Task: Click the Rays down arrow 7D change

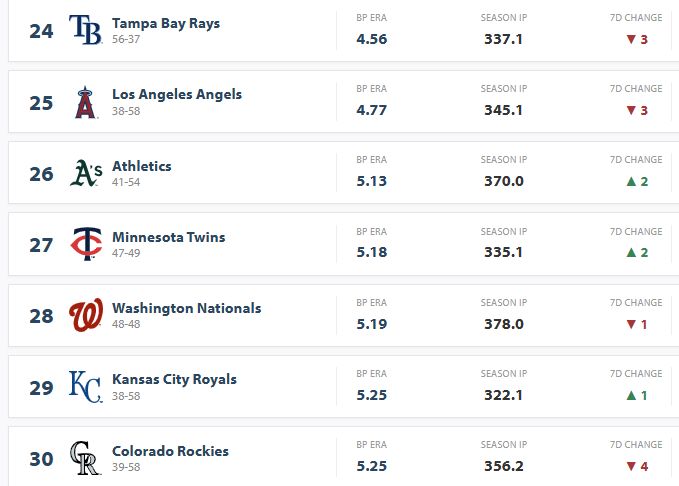Action: click(x=631, y=39)
